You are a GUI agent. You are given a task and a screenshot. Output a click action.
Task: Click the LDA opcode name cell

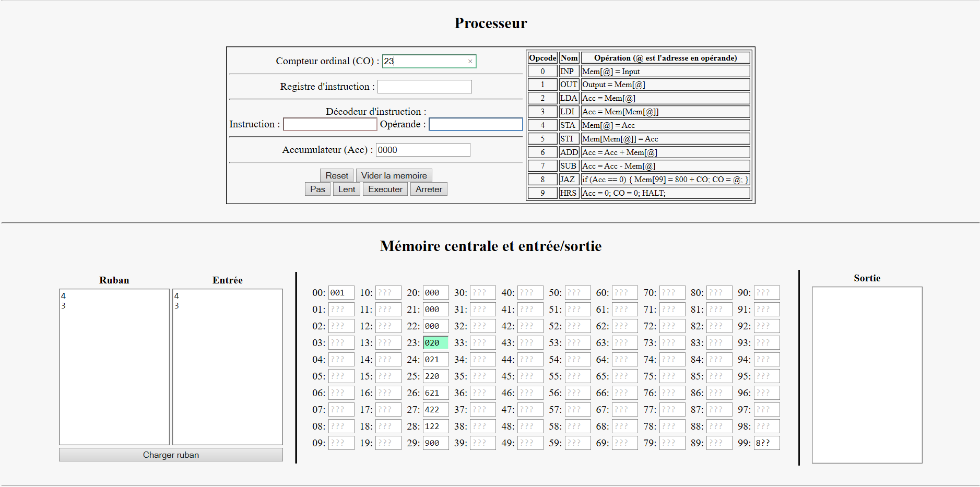pyautogui.click(x=569, y=98)
